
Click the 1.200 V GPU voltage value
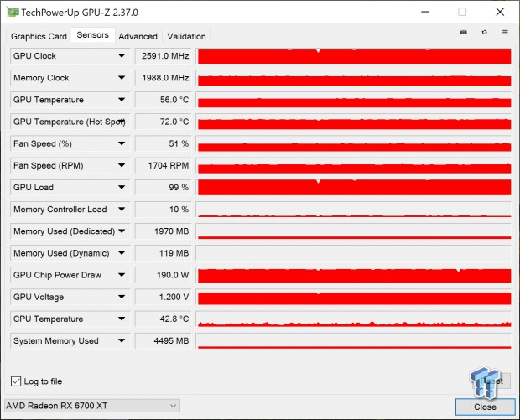[164, 297]
